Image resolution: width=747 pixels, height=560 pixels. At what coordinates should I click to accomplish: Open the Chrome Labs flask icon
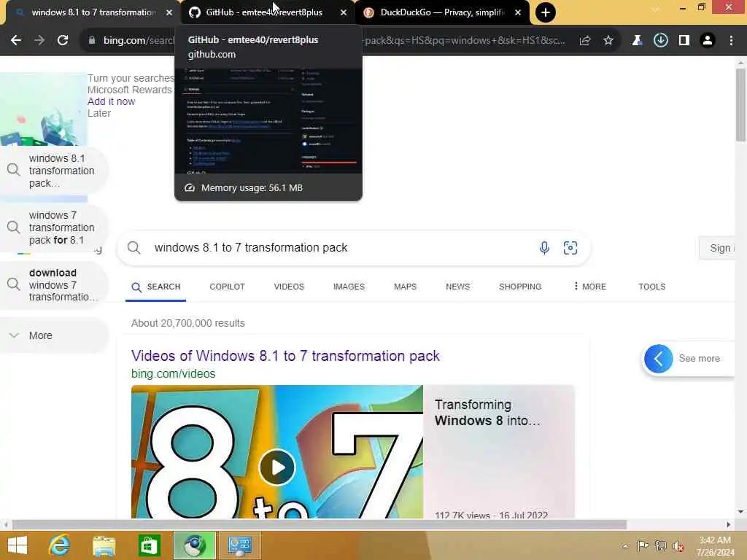[x=637, y=41]
